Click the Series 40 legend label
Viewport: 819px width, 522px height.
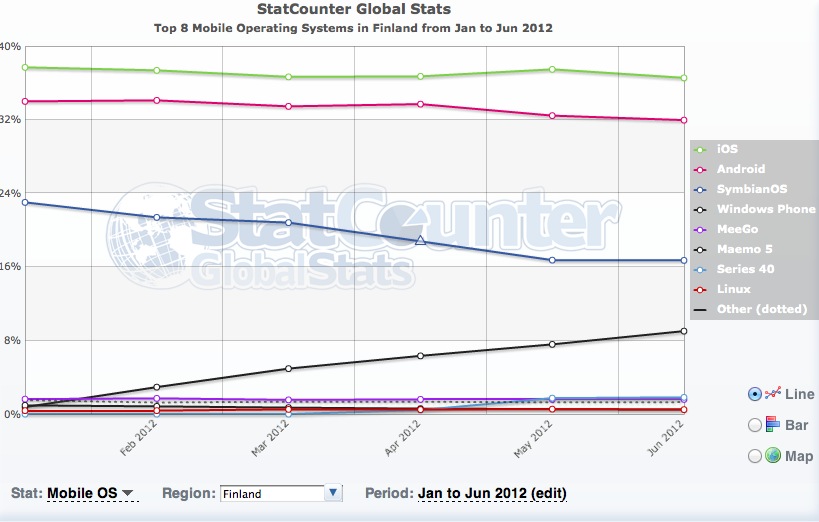[745, 269]
